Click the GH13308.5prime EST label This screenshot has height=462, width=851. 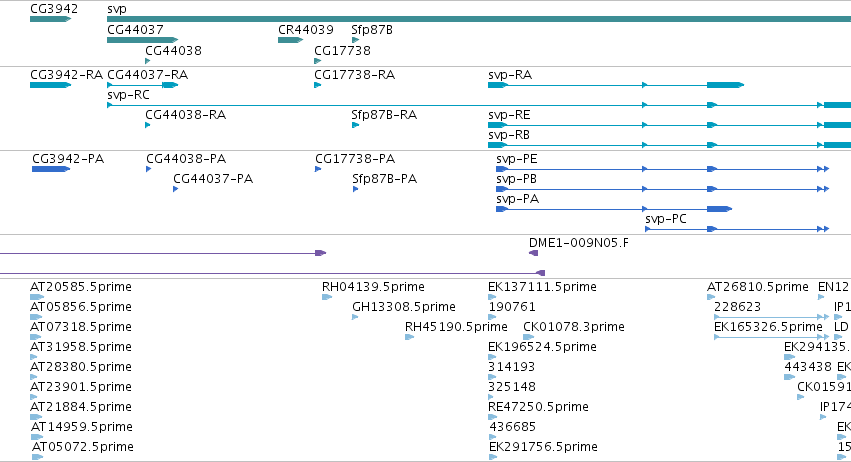(404, 307)
